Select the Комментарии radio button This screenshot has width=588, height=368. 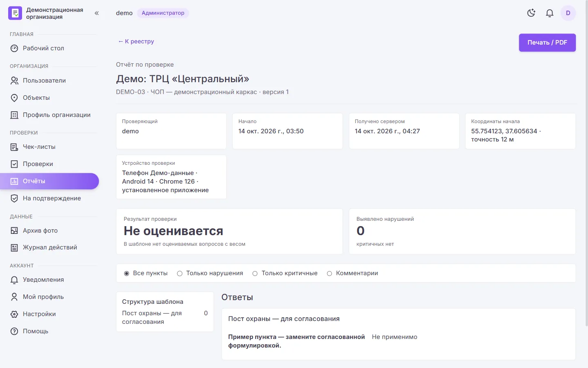coord(330,274)
